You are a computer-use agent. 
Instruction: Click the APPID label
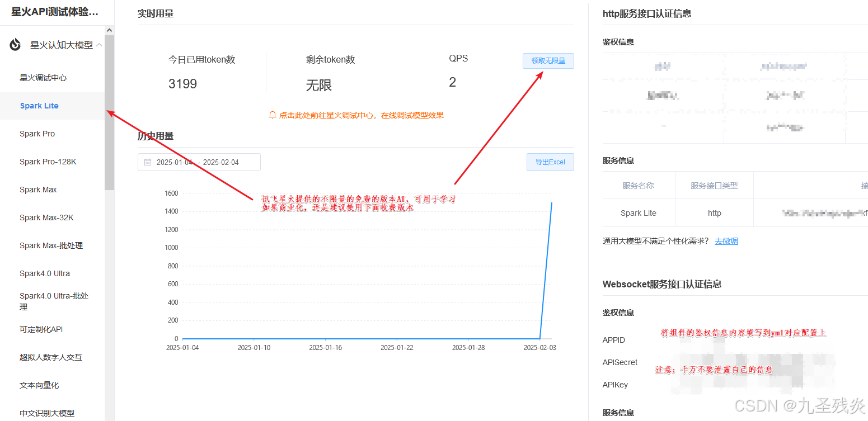point(614,340)
